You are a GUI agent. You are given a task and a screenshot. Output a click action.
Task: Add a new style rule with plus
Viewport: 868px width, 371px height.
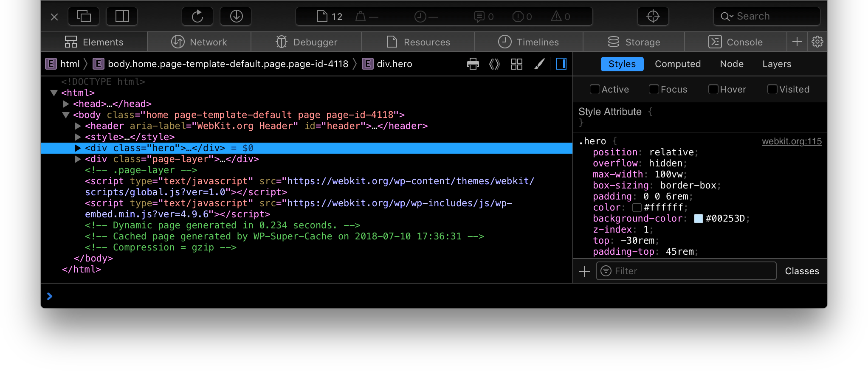tap(585, 271)
